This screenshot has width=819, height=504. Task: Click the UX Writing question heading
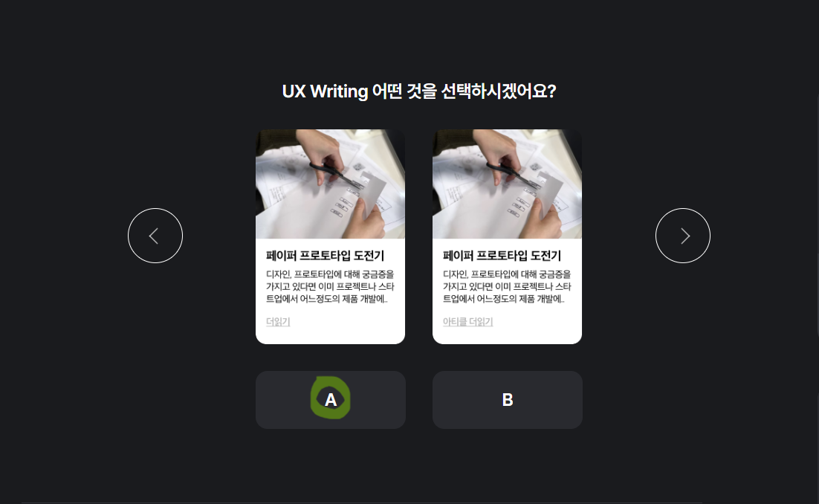[419, 91]
